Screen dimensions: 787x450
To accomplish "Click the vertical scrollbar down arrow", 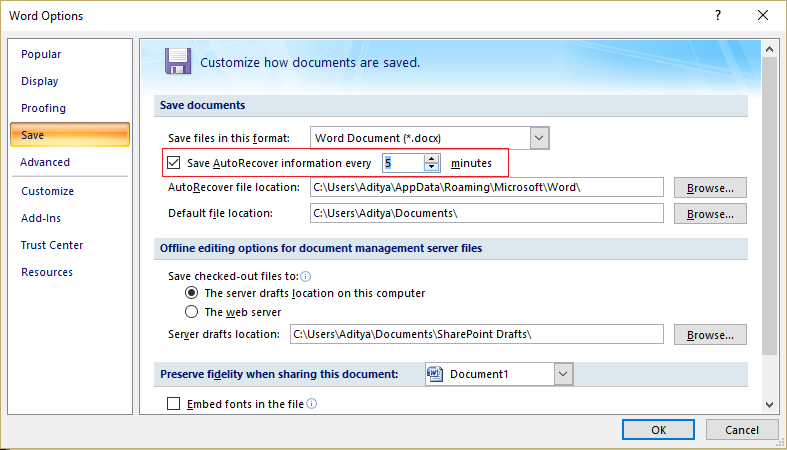I will coord(770,404).
